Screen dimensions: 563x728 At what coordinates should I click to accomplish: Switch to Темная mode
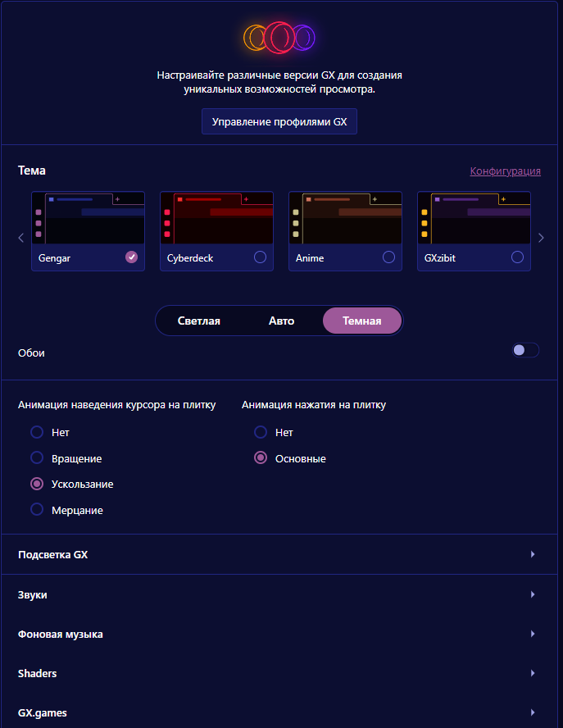tap(362, 321)
